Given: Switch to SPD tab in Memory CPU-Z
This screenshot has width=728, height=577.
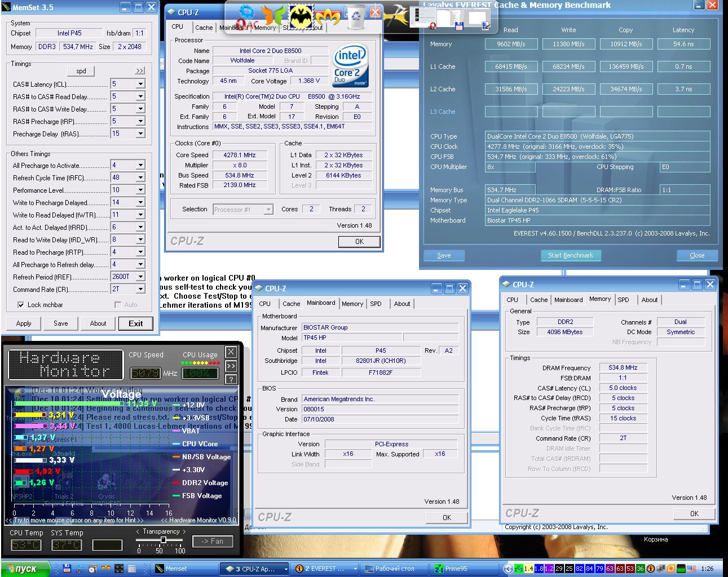Looking at the screenshot, I should [623, 300].
